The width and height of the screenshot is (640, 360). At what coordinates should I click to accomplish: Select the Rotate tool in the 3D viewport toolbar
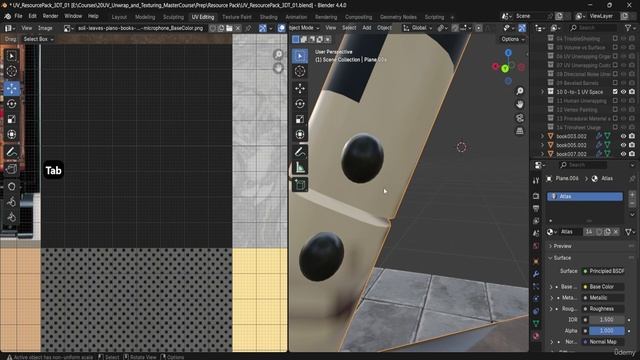coord(300,104)
